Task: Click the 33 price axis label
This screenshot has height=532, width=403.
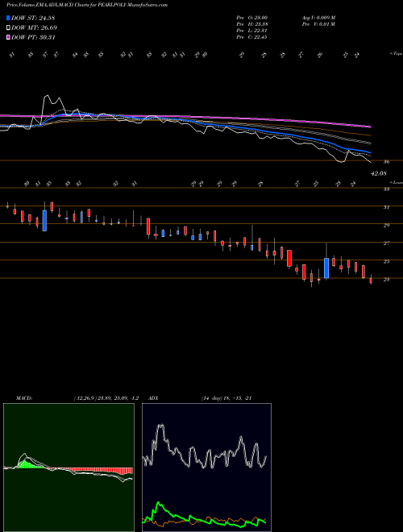Action: coord(386,189)
